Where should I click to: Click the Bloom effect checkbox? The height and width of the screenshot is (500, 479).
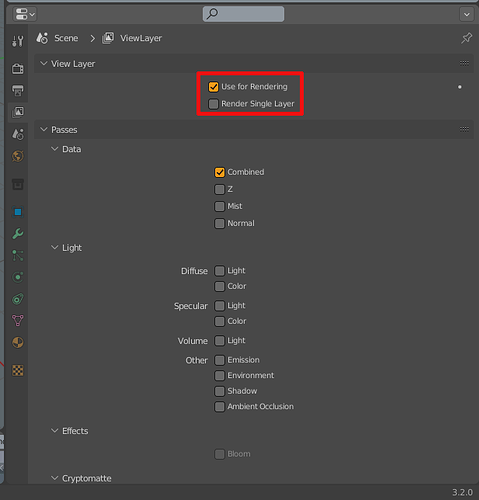[219, 454]
